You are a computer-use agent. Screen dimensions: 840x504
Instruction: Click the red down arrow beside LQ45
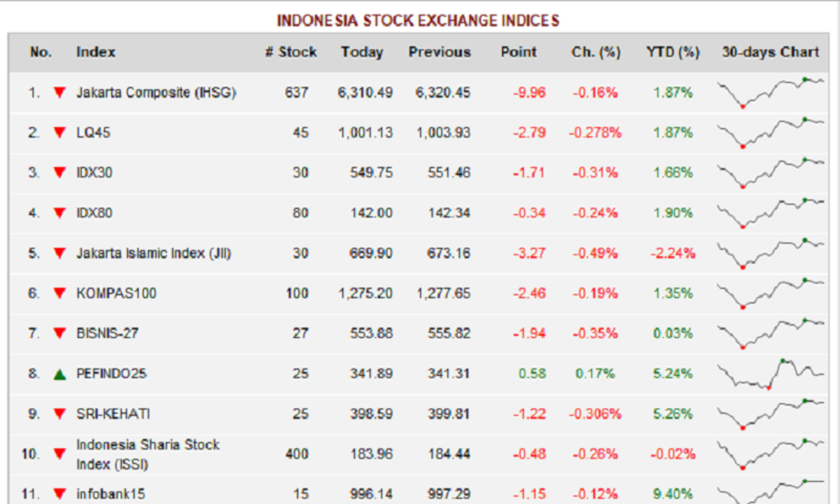59,132
